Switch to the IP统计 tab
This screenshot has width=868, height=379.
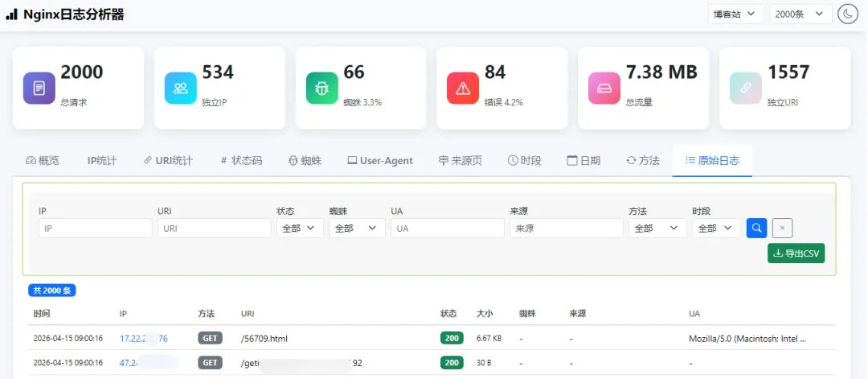point(102,161)
